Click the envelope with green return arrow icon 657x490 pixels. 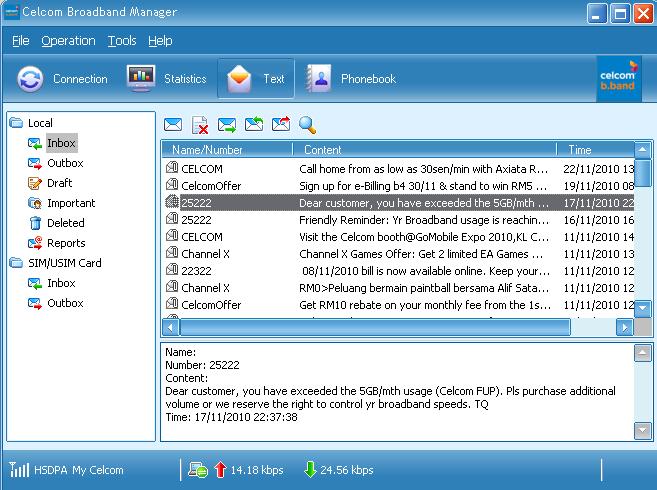[254, 124]
